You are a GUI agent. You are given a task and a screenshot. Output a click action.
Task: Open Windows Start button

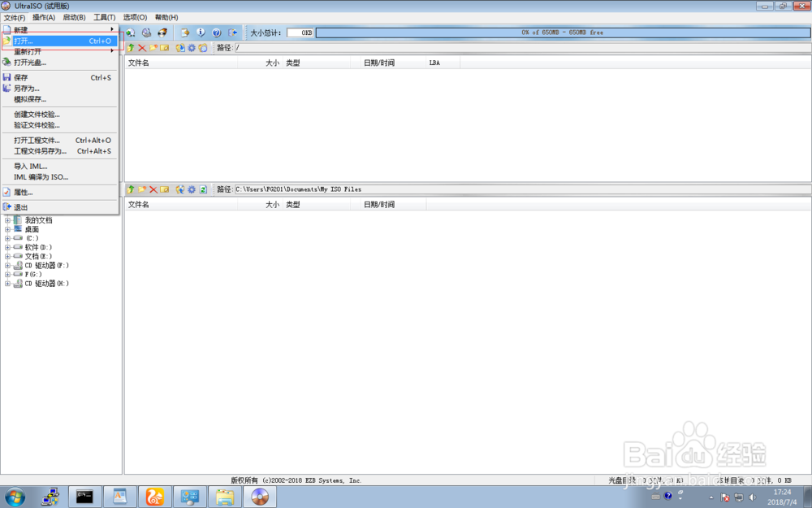(15, 497)
